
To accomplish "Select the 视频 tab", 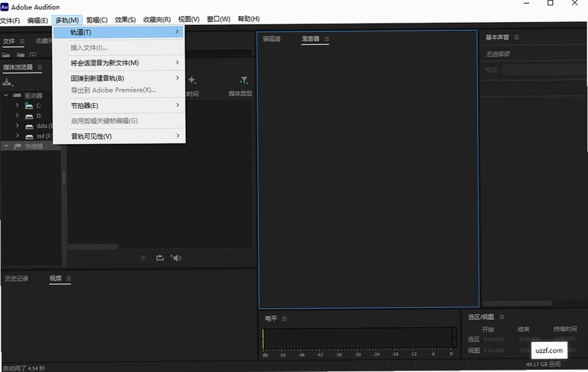I will 56,278.
